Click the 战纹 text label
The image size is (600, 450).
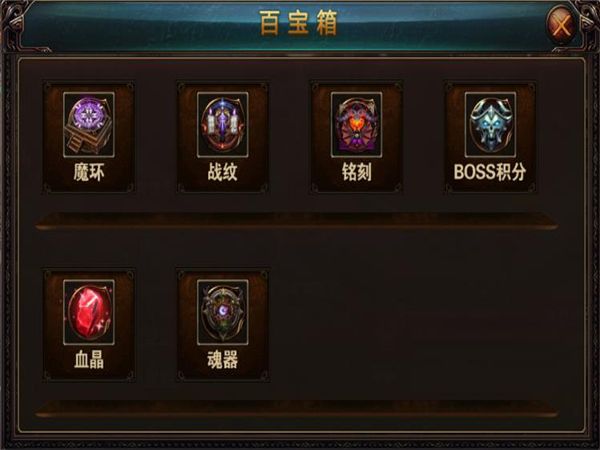tap(222, 172)
